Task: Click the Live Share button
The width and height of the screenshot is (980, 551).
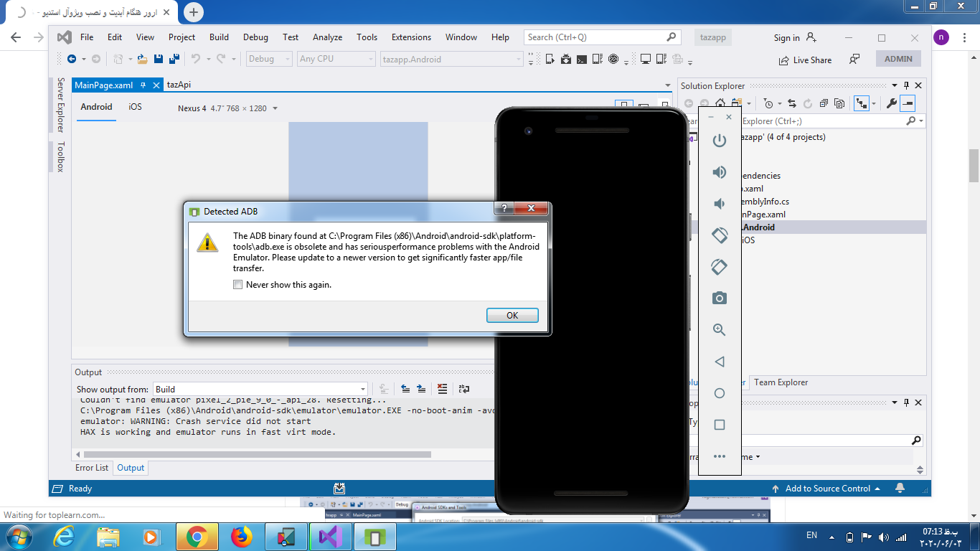Action: [x=805, y=60]
